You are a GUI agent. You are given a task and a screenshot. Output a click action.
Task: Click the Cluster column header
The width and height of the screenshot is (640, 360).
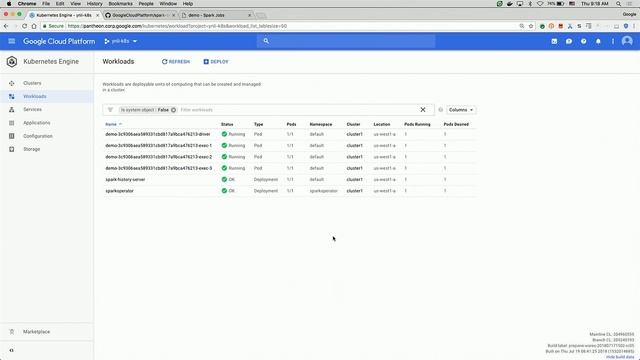coord(353,124)
